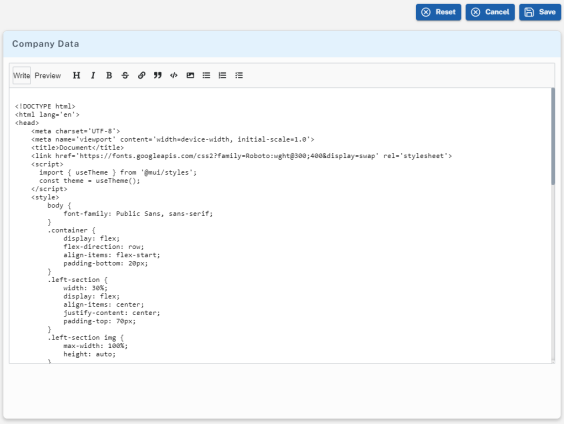Image resolution: width=564 pixels, height=424 pixels.
Task: Apply strikethrough formatting
Action: 125,75
